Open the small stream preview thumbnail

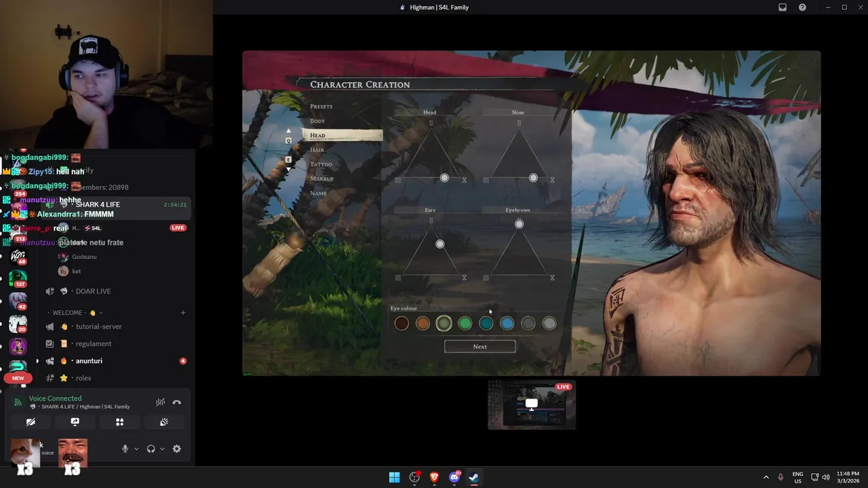pos(532,405)
